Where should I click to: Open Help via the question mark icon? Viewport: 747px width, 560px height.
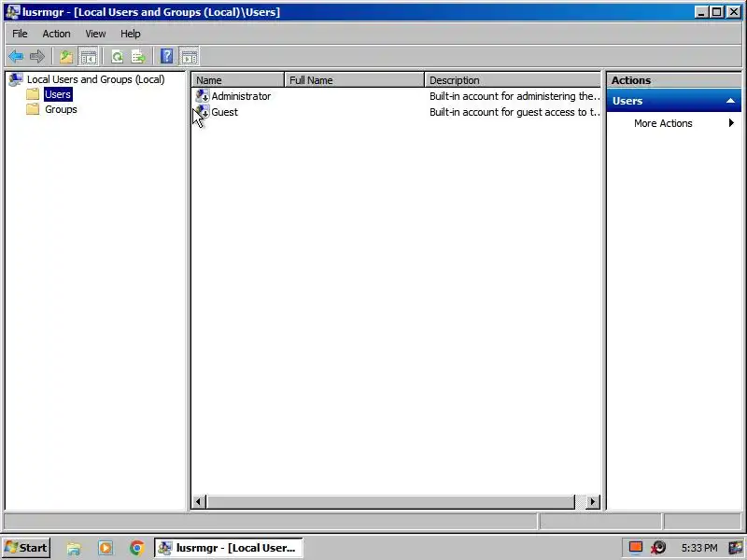(x=167, y=57)
